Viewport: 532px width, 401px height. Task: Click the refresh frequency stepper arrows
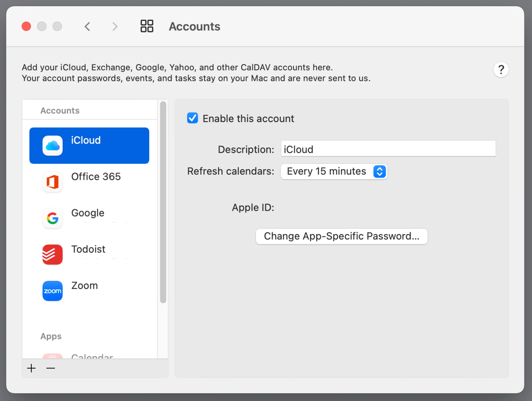(x=379, y=171)
